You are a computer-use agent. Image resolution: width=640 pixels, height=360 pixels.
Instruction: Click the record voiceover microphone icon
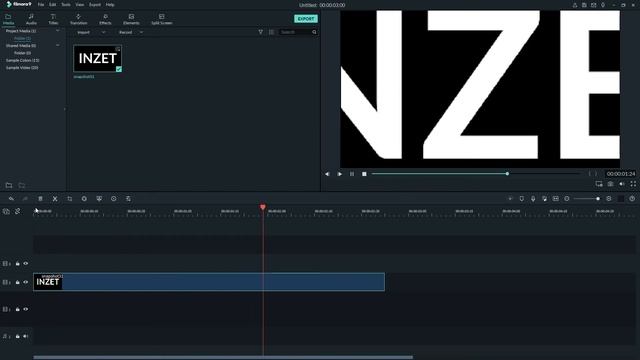(x=533, y=199)
